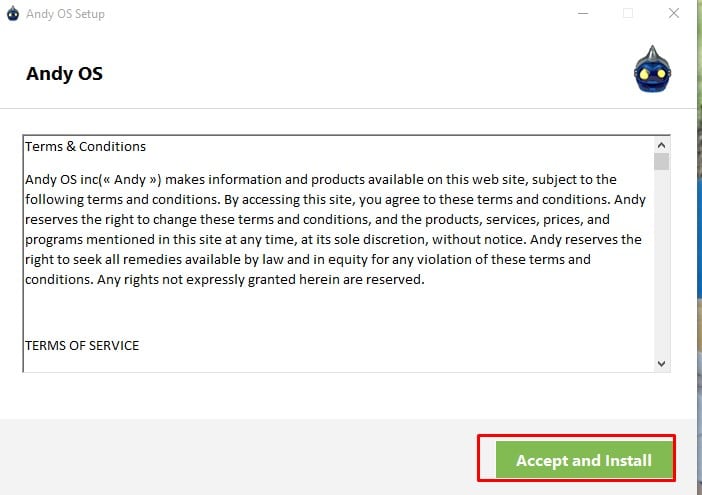Click the "TERMS OF SERVICE" heading
Viewport: 702px width, 495px height.
82,345
